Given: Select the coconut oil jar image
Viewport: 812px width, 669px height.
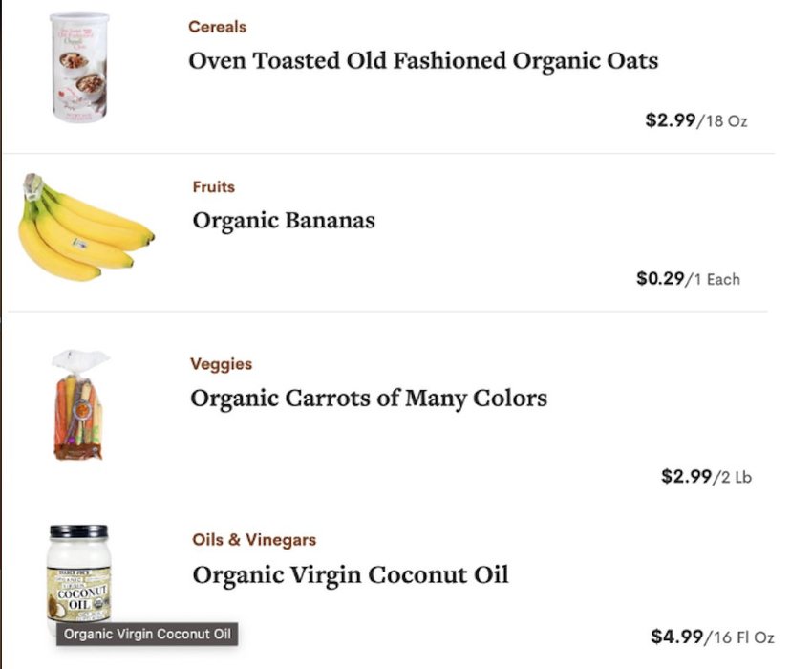Looking at the screenshot, I should pyautogui.click(x=78, y=574).
